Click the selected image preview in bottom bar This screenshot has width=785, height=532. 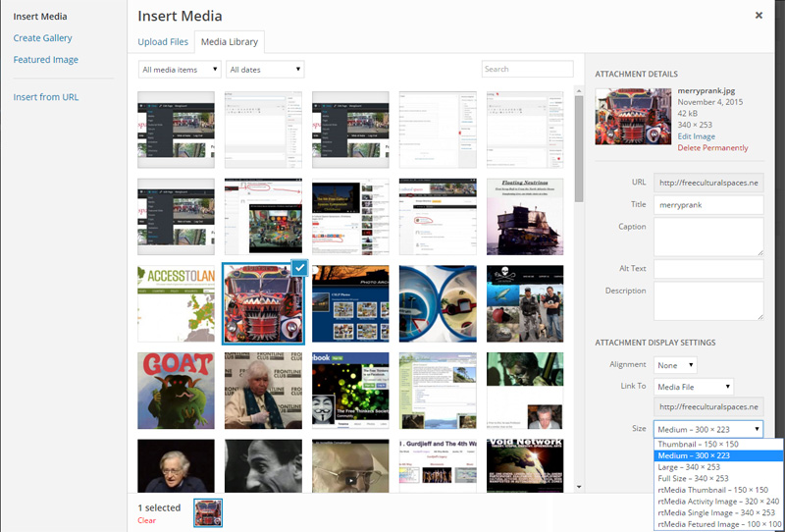[x=208, y=512]
